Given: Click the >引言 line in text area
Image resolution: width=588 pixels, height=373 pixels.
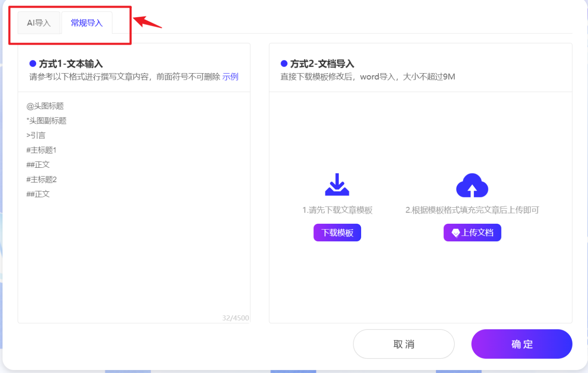Looking at the screenshot, I should click(36, 136).
